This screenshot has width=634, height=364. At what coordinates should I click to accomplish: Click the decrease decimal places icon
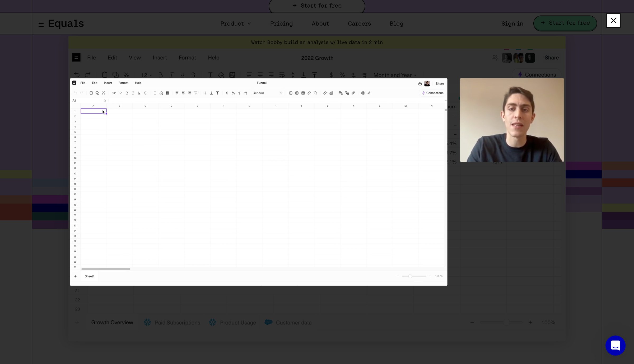click(x=240, y=93)
